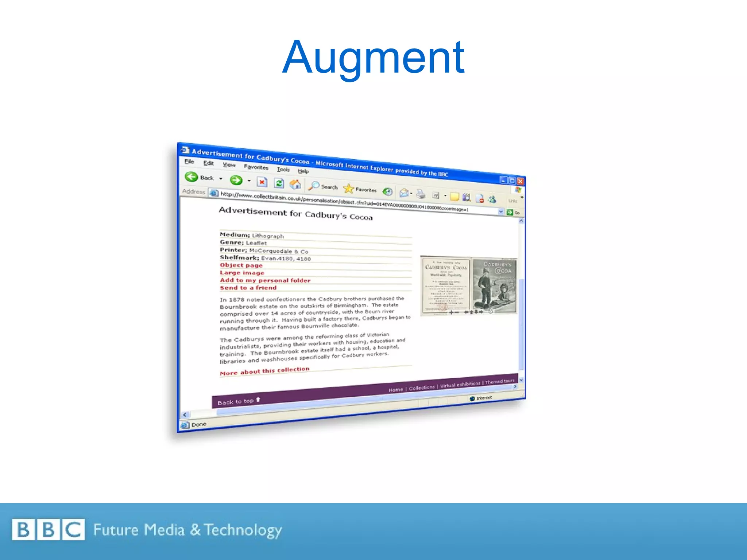Click the pop-up blocker page icon
The width and height of the screenshot is (747, 560).
(479, 198)
